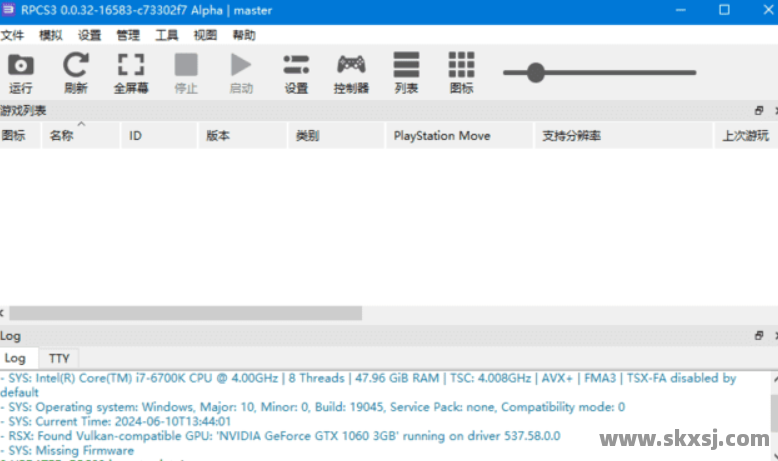Adjust the icon size slider handle
The width and height of the screenshot is (778, 461).
[535, 72]
